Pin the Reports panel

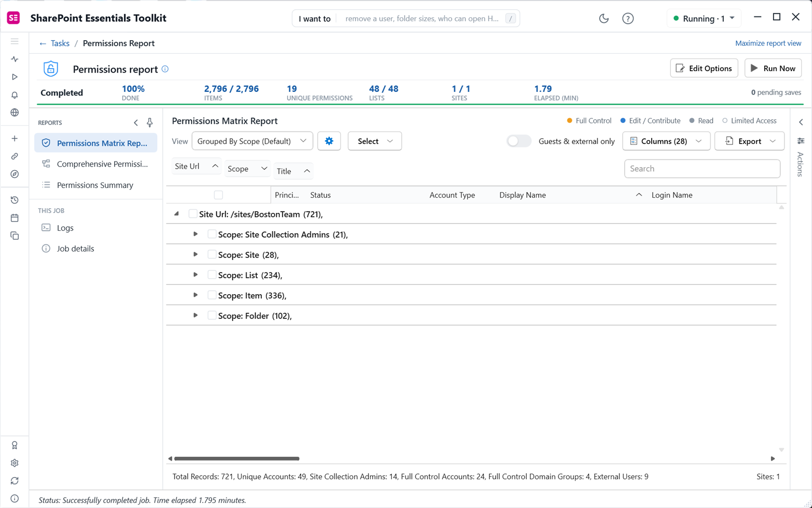(x=150, y=122)
